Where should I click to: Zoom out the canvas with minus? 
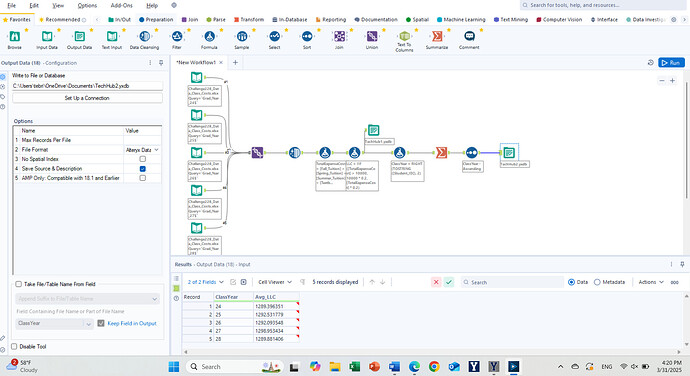661,81
